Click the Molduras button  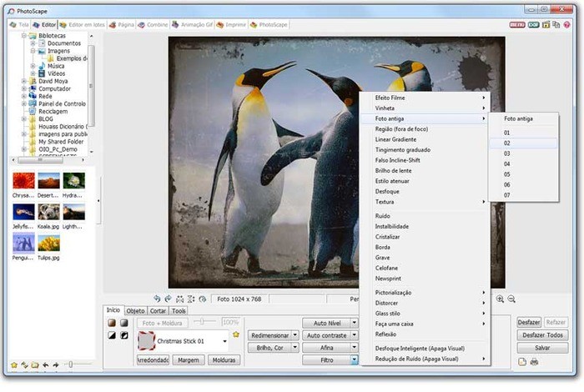click(224, 360)
